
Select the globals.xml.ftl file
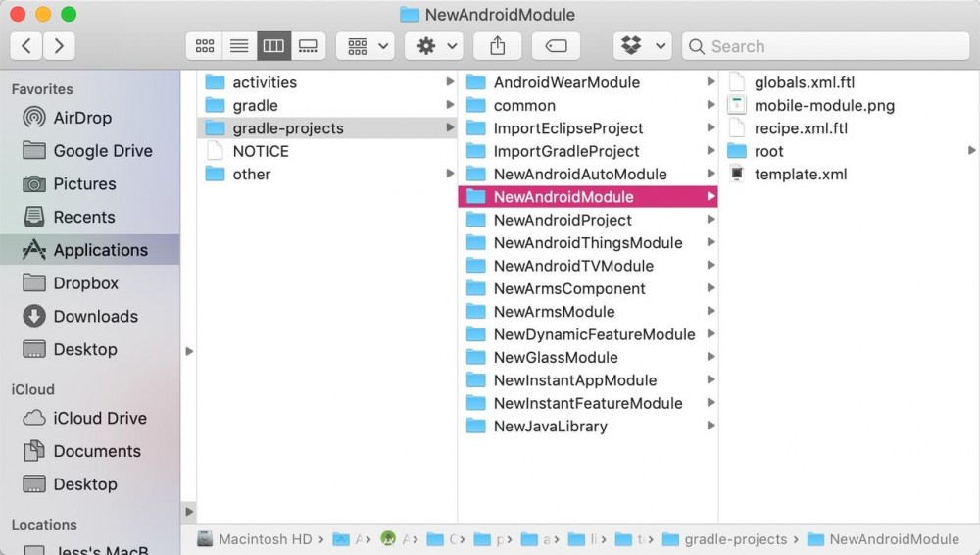point(849,82)
